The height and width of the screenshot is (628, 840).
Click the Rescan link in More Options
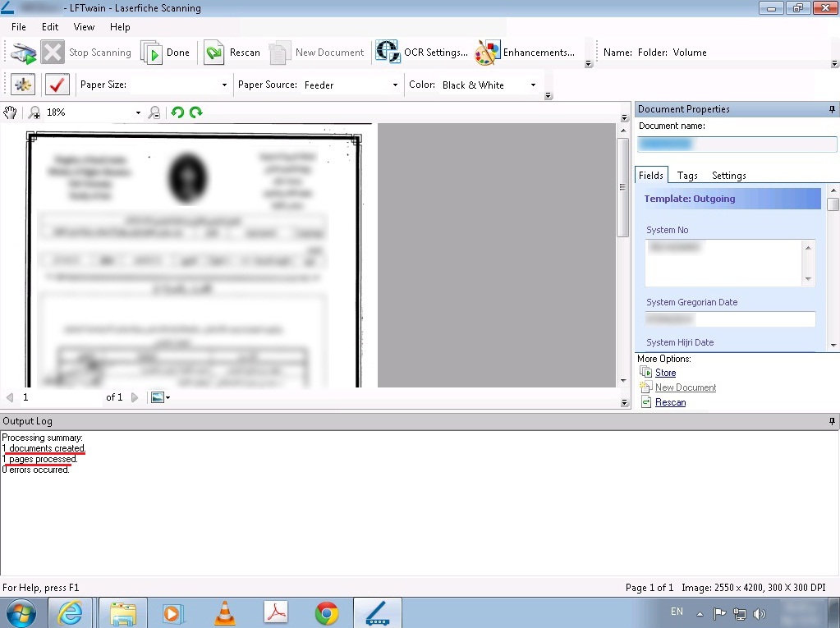tap(670, 402)
